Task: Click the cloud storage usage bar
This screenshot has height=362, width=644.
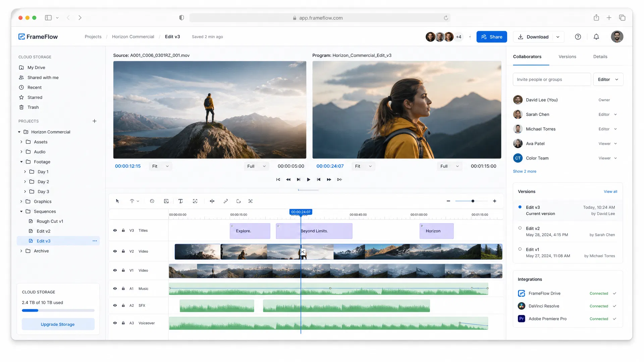Action: [58, 311]
